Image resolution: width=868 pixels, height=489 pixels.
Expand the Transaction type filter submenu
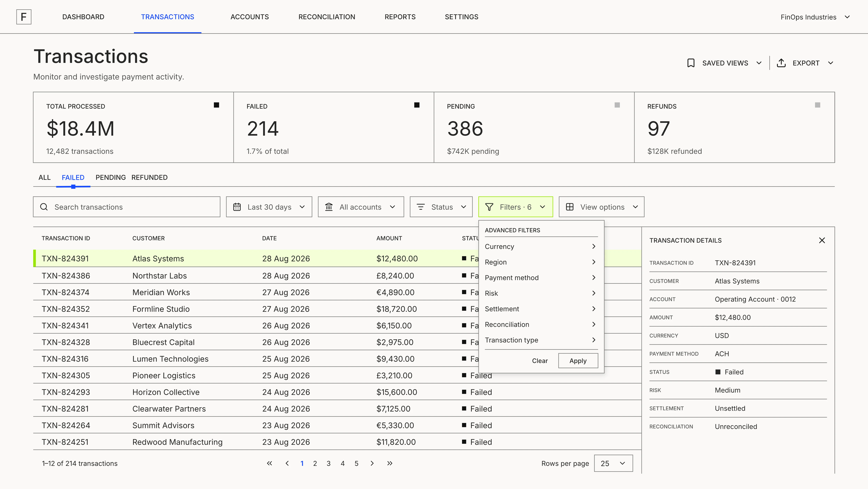click(x=541, y=340)
